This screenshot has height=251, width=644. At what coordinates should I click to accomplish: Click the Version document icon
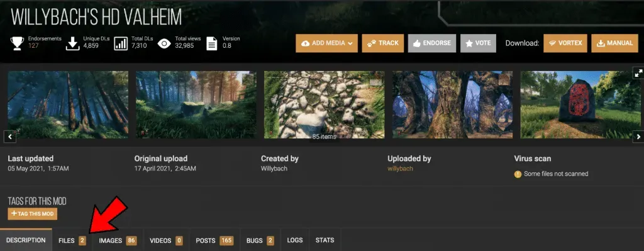tap(211, 43)
